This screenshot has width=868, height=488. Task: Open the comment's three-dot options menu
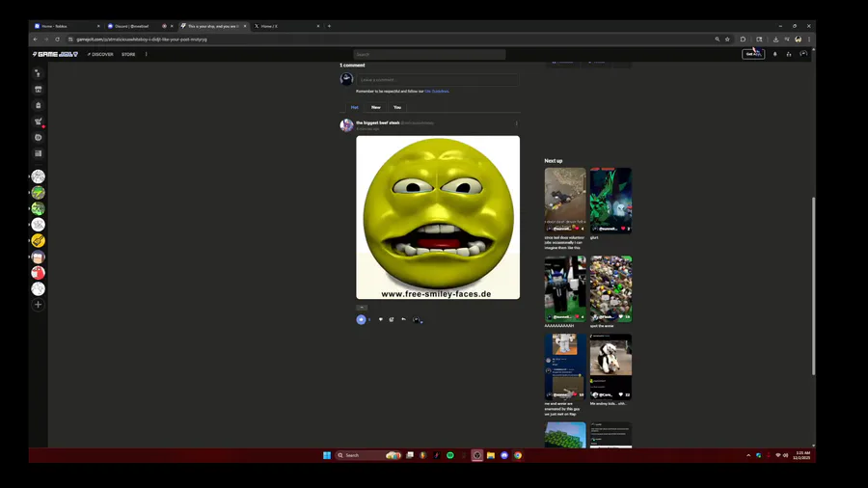pos(517,123)
